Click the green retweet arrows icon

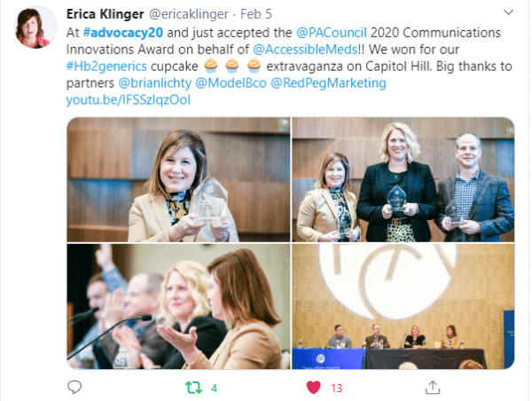point(193,388)
